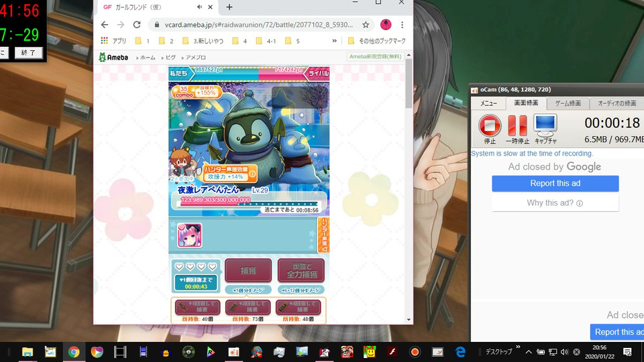Click the vcard.ameba.jp address bar
Screen dimensions: 644x362
click(x=259, y=25)
